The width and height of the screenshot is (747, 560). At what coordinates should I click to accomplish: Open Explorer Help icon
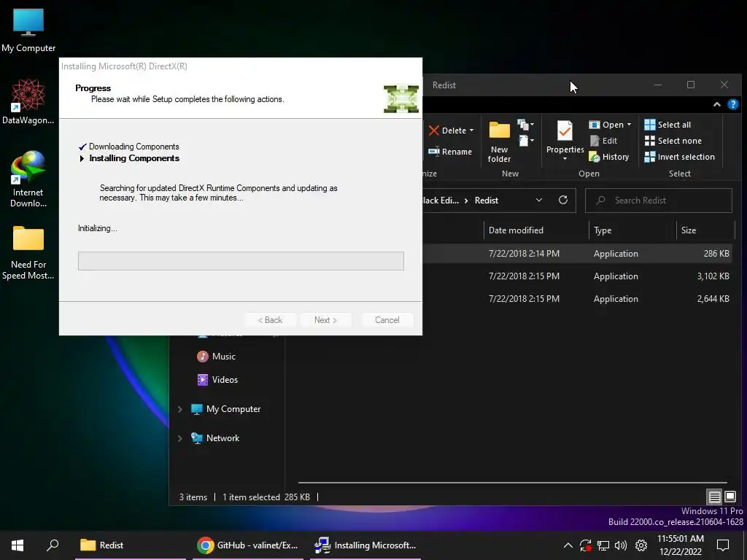click(x=732, y=104)
